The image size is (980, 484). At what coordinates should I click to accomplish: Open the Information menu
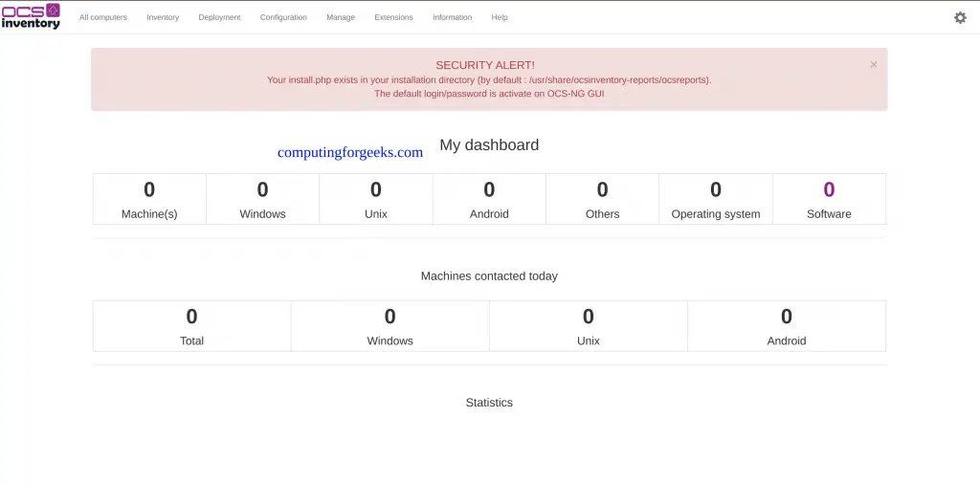pyautogui.click(x=453, y=17)
